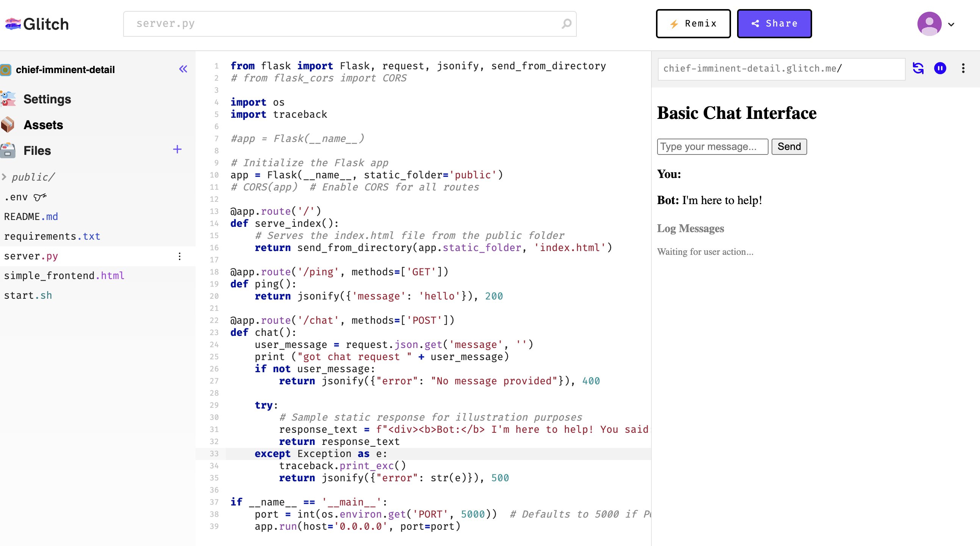Toggle the project avatar badge beside chief-imminent-detail
The image size is (980, 546).
click(x=6, y=69)
